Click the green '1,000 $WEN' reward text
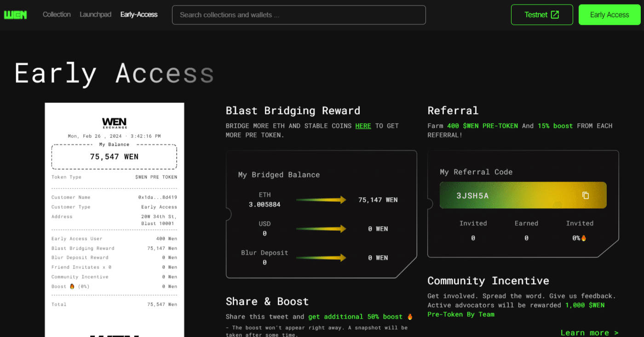This screenshot has width=644, height=337. (x=585, y=305)
